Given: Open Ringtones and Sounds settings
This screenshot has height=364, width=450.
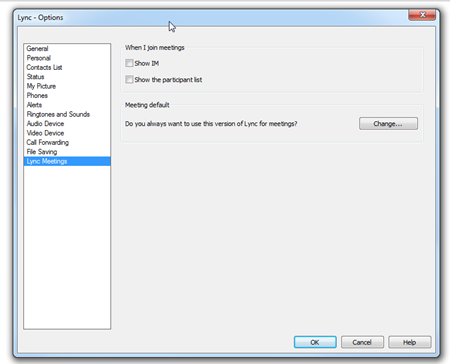Looking at the screenshot, I should tap(67, 114).
